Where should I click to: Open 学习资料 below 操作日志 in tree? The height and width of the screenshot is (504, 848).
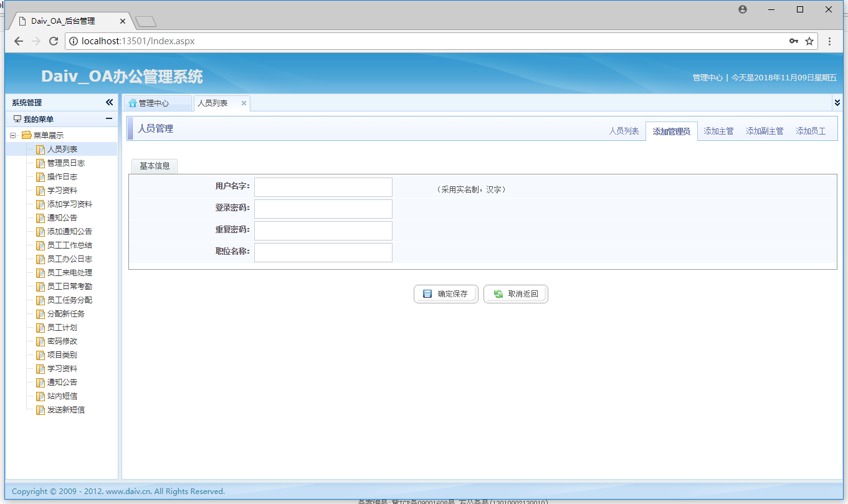click(x=62, y=191)
